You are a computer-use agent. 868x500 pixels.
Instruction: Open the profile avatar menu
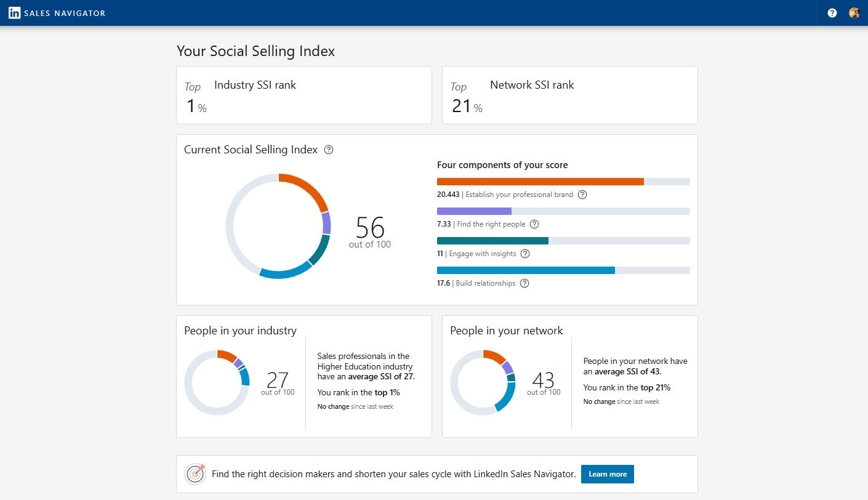pos(854,13)
